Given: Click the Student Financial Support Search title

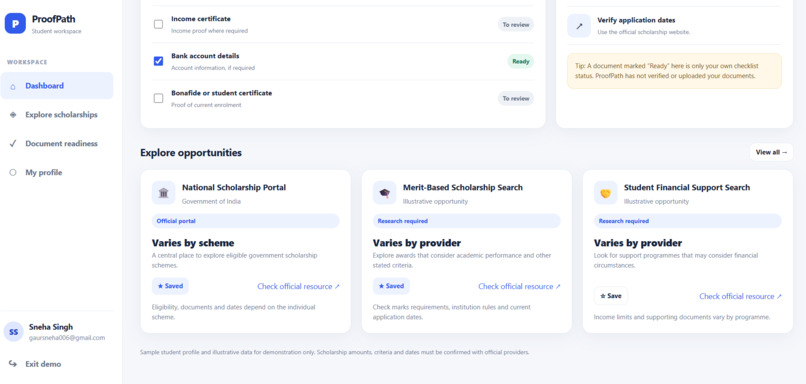Looking at the screenshot, I should click(687, 188).
